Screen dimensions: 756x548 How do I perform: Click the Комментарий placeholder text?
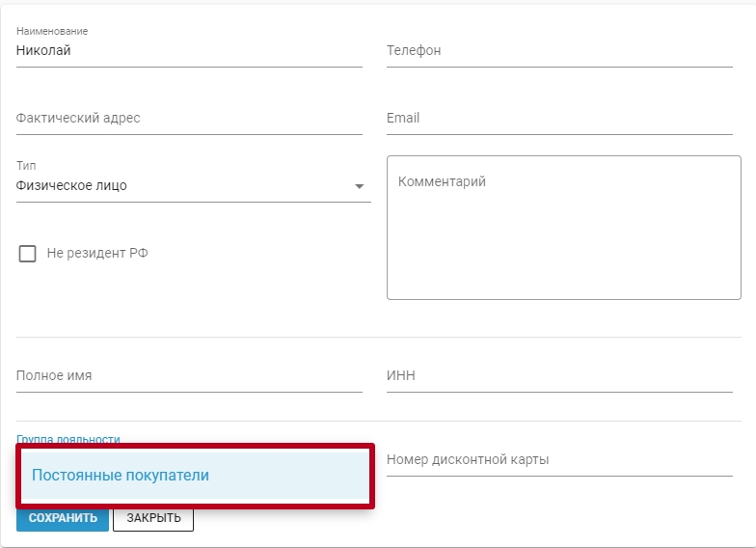point(442,181)
